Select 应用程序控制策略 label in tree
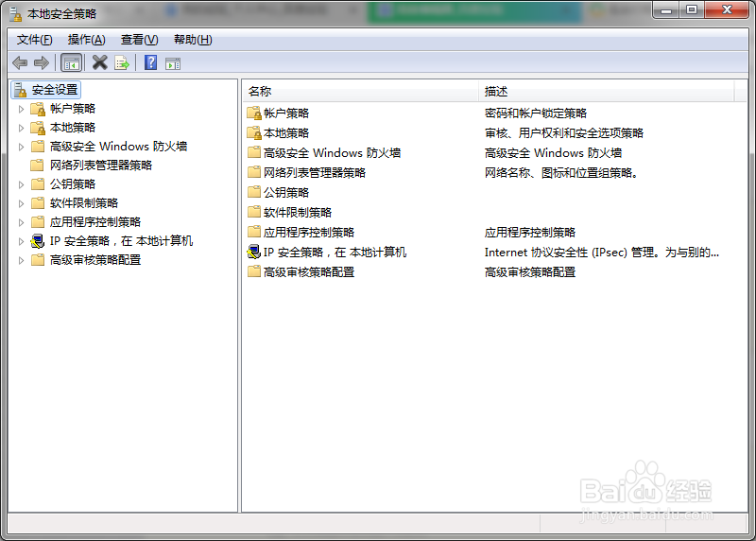756x541 pixels. 95,222
